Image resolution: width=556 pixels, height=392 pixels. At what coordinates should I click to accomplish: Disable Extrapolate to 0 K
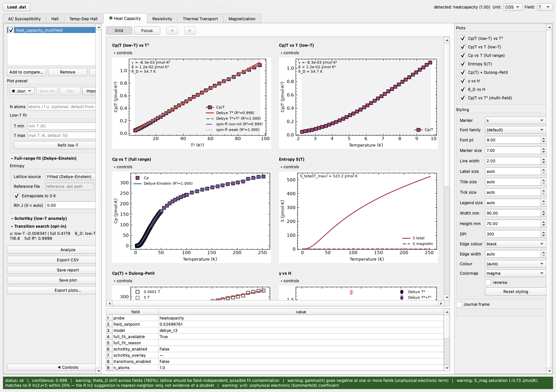click(17, 196)
